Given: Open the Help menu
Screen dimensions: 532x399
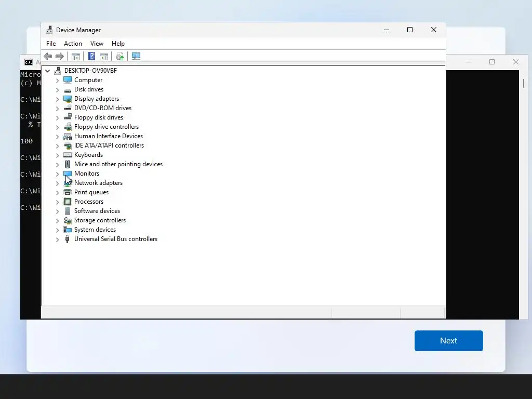Looking at the screenshot, I should click(x=118, y=44).
